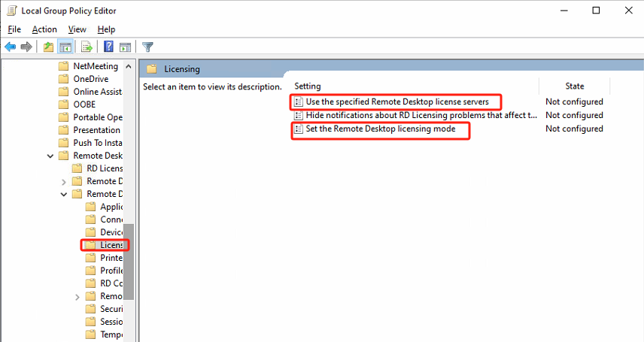Click the blue Help toolbar icon

pos(108,47)
